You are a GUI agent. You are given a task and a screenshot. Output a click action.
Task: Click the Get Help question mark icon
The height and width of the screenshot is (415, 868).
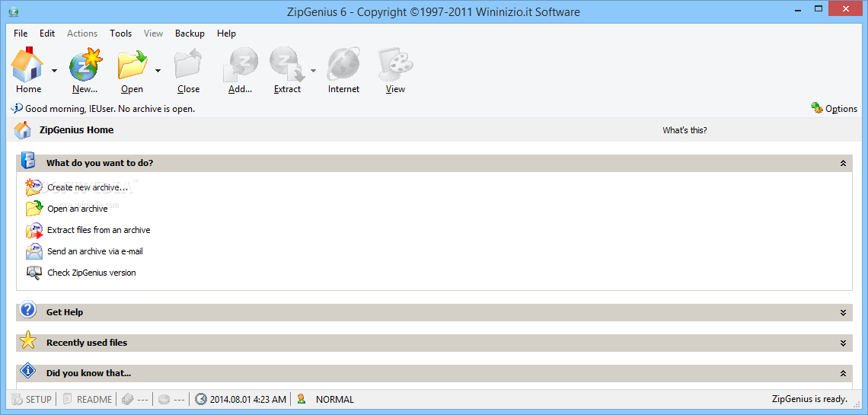(x=27, y=309)
